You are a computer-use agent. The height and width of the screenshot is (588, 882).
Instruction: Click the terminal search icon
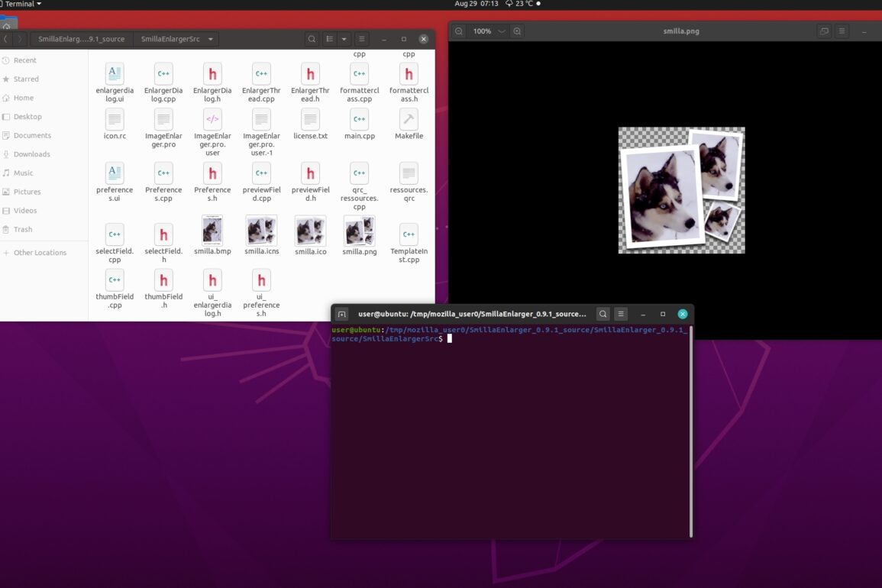point(603,314)
